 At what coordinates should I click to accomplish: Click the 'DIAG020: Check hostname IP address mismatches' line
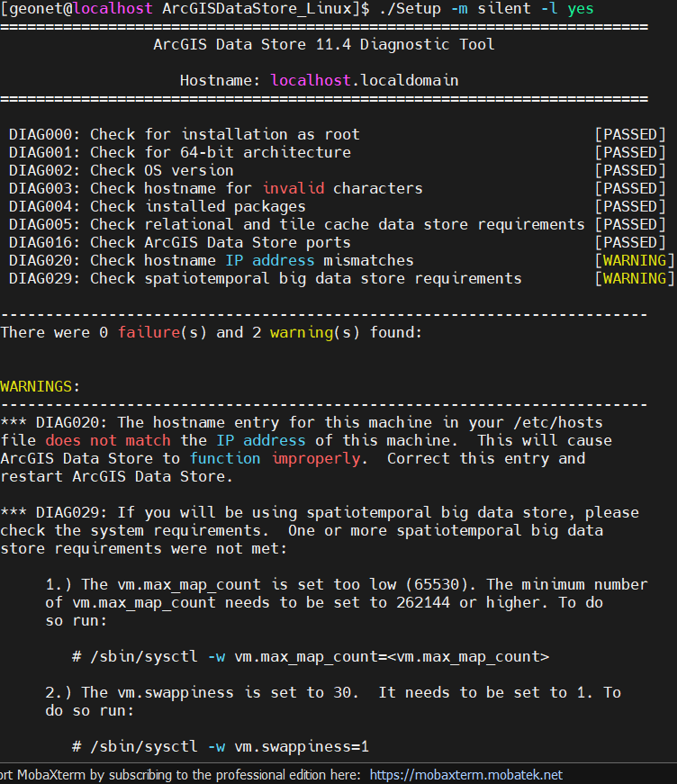212,260
